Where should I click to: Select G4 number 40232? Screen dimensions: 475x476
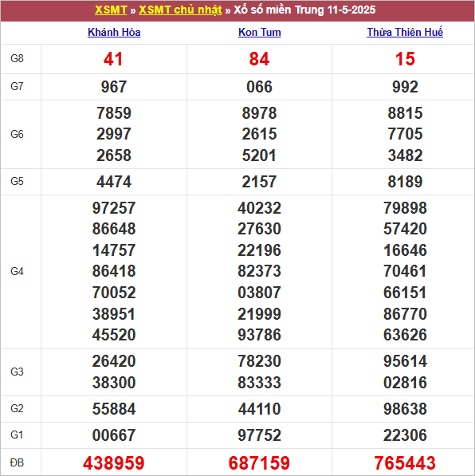259,208
